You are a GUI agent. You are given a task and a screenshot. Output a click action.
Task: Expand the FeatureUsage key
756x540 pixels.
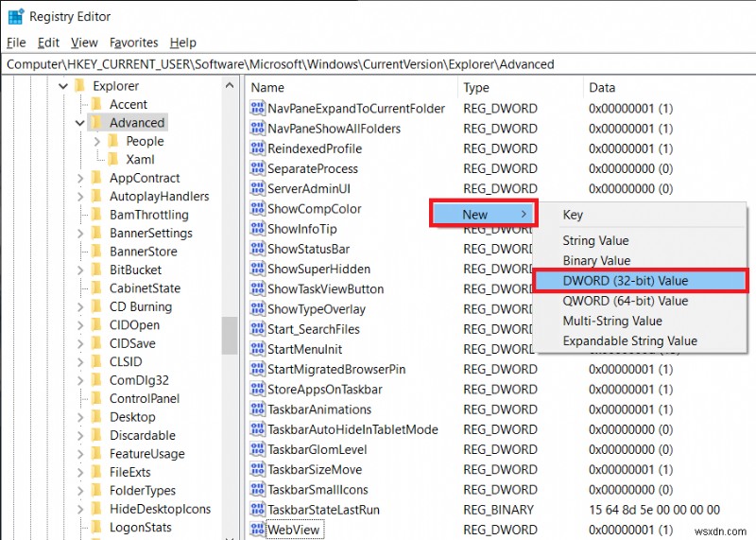point(80,454)
